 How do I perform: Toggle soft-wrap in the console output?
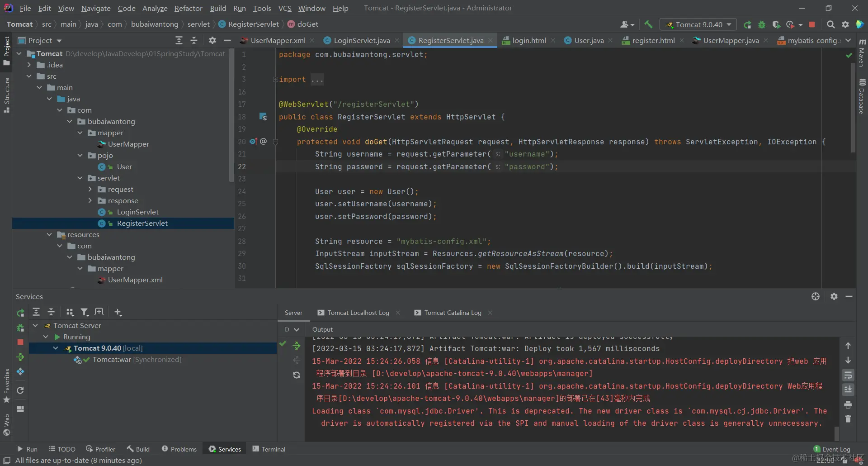(848, 375)
